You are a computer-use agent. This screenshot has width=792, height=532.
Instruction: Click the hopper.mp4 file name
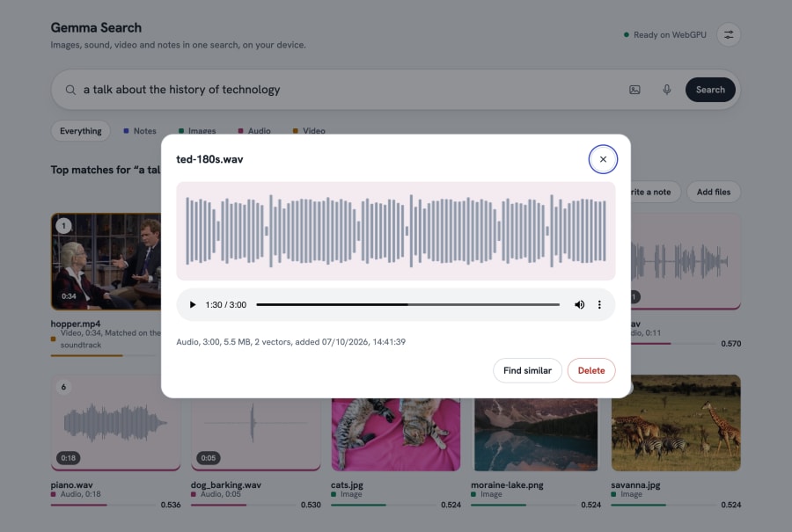pyautogui.click(x=76, y=324)
